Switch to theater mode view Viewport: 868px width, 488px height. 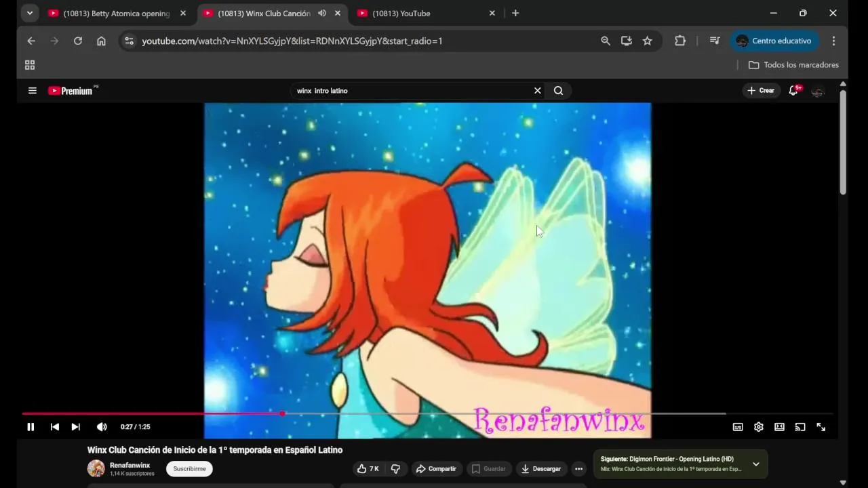(x=780, y=427)
